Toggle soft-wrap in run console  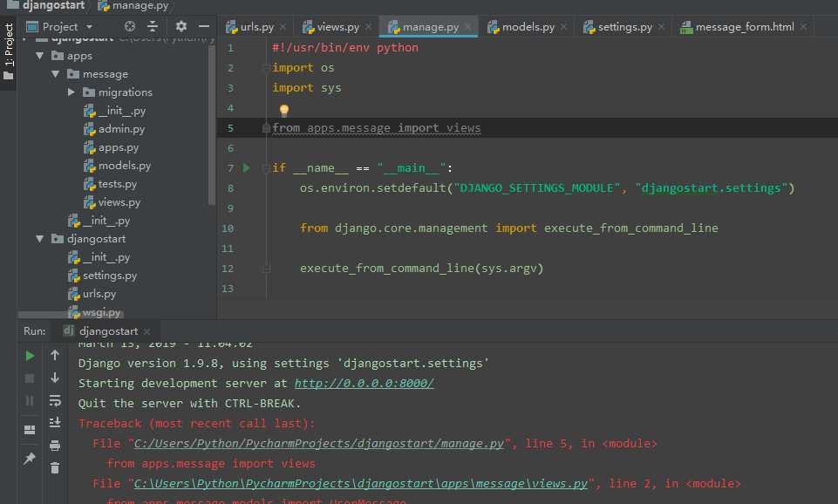coord(55,400)
